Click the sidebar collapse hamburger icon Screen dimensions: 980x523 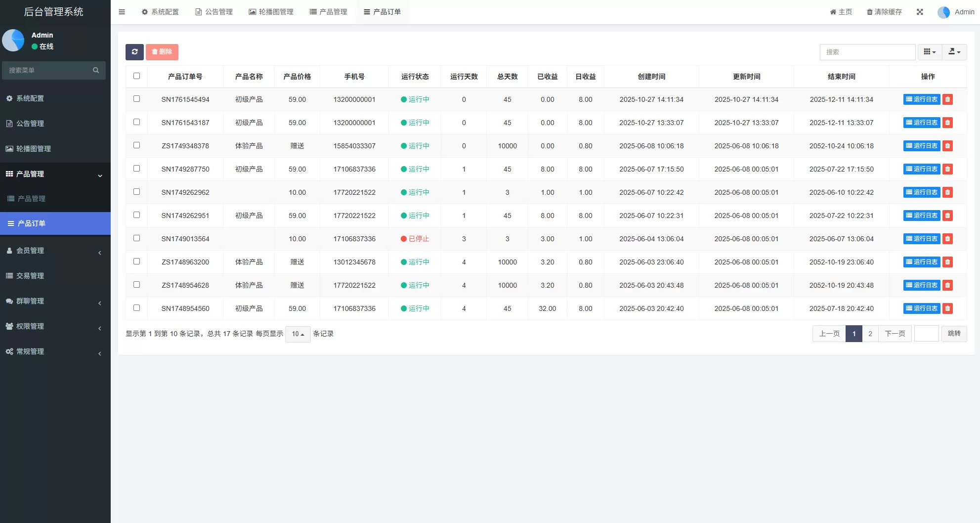pyautogui.click(x=122, y=11)
